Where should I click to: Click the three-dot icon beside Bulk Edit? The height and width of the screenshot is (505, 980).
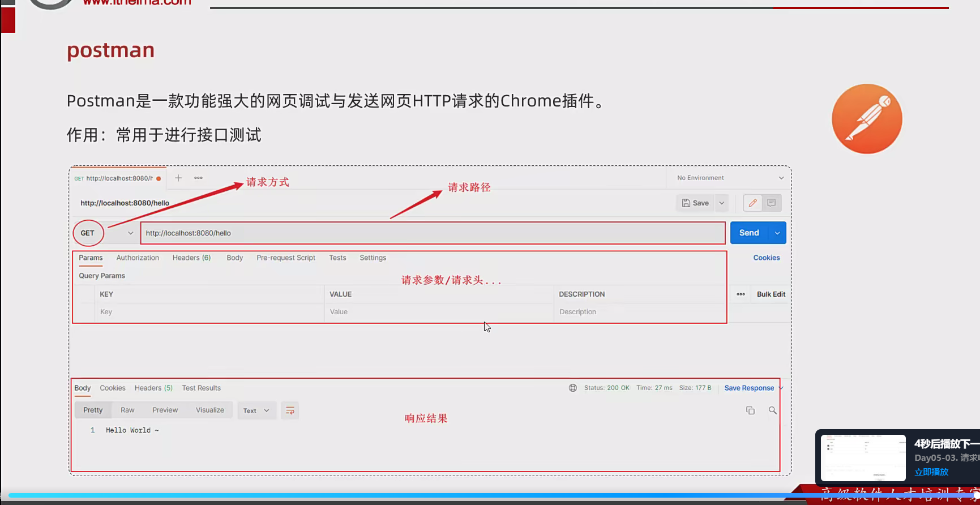741,294
